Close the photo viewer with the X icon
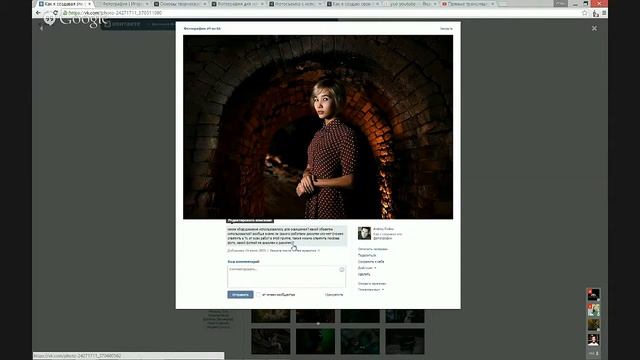The height and width of the screenshot is (360, 640). 594,28
